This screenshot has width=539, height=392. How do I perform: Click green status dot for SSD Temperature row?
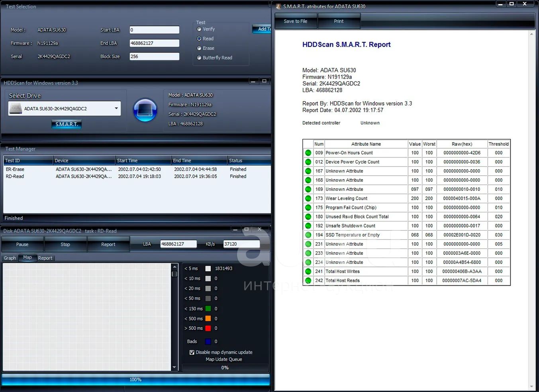(308, 235)
